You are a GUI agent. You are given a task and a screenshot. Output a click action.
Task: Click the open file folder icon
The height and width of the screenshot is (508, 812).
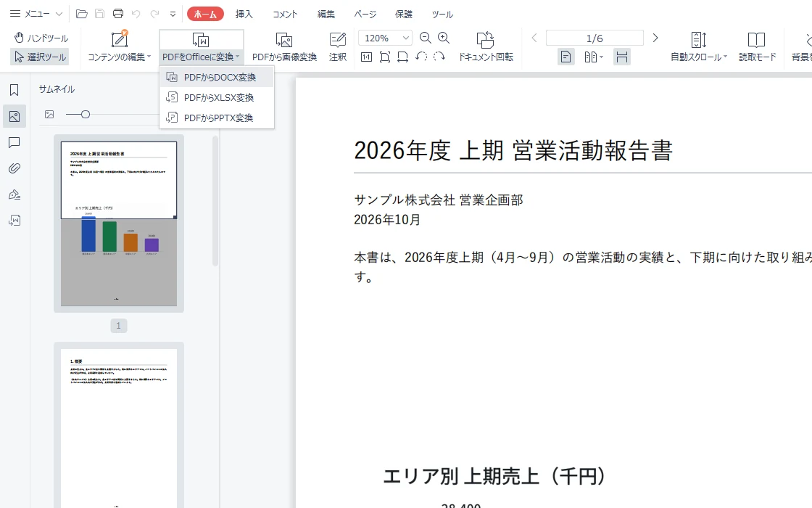click(81, 14)
